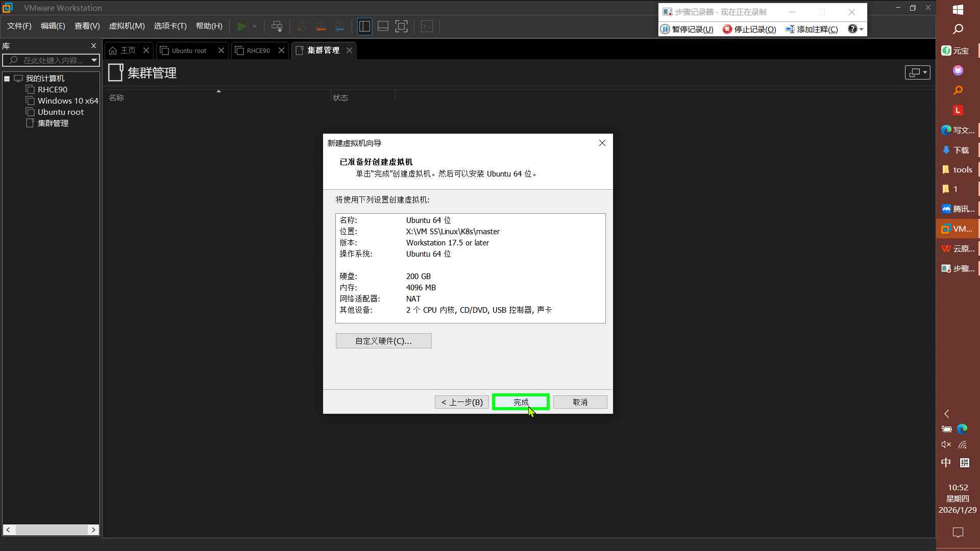
Task: Pause the Steps Recorder recording
Action: [687, 29]
